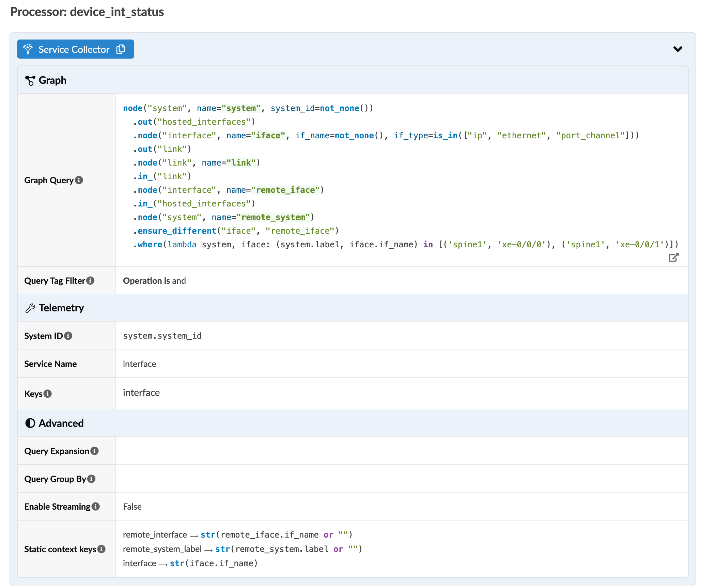Image resolution: width=701 pixels, height=588 pixels.
Task: Click the info icon beside Static context keys
Action: 102,549
